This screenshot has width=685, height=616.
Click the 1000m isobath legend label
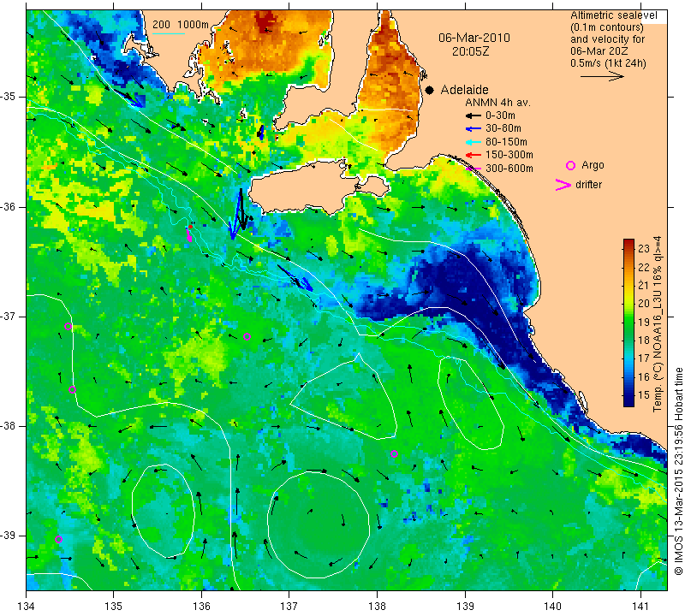pyautogui.click(x=193, y=25)
